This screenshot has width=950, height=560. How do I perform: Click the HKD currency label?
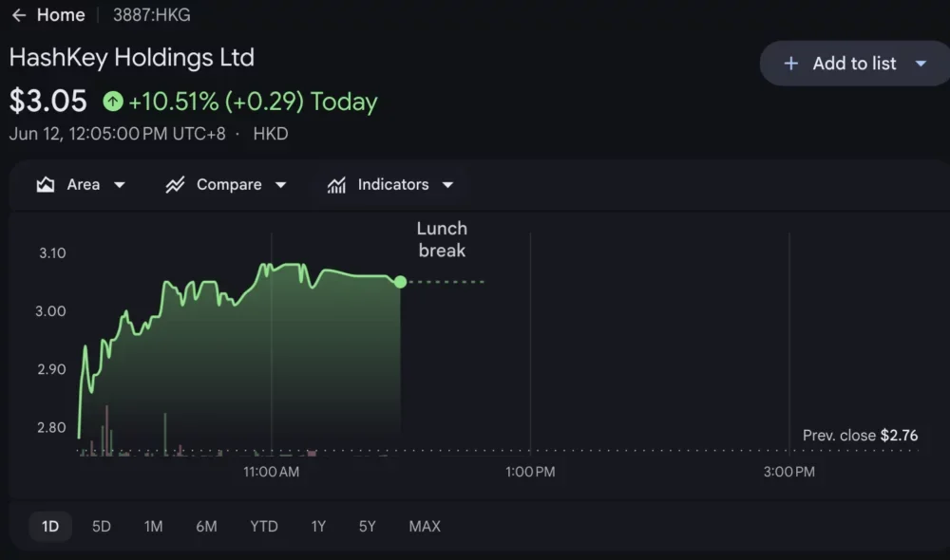pyautogui.click(x=271, y=134)
